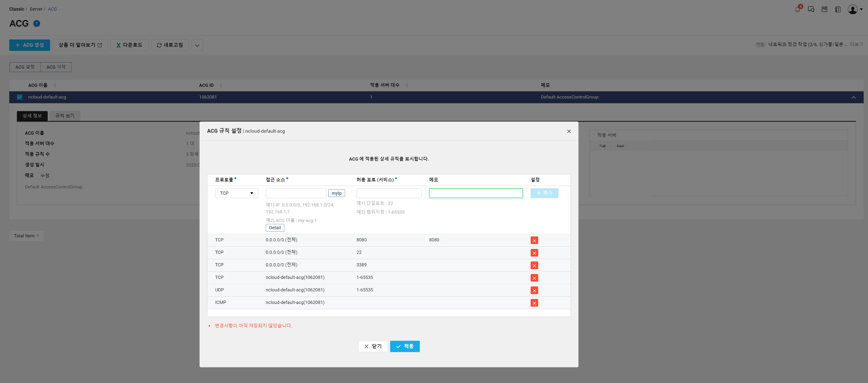
Task: Close the ACG rule settings dialog
Action: click(569, 131)
